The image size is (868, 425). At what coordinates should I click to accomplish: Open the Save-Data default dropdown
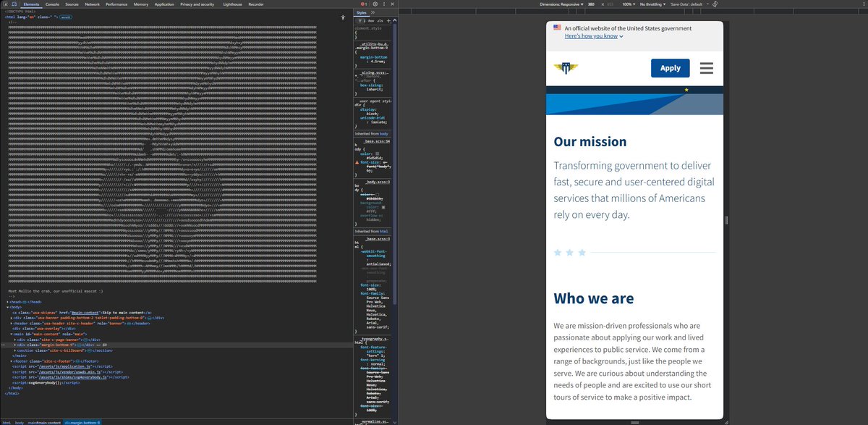(689, 4)
